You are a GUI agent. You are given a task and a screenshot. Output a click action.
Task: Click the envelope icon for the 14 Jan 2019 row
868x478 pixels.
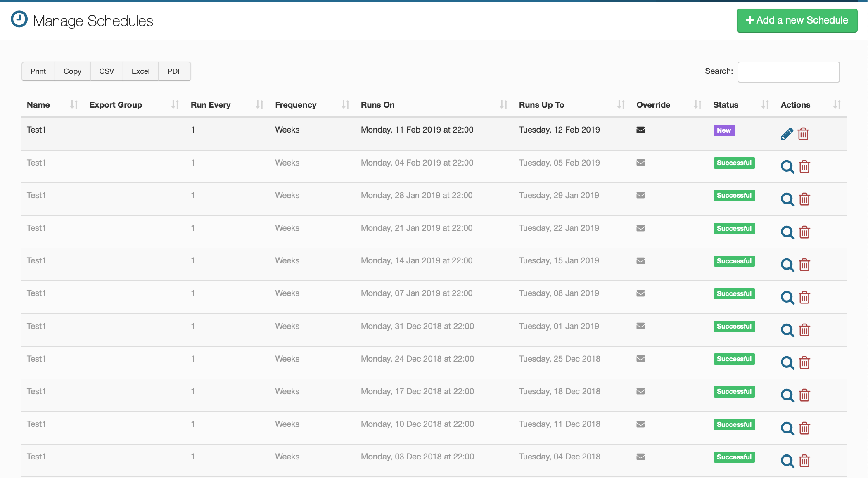(x=640, y=261)
